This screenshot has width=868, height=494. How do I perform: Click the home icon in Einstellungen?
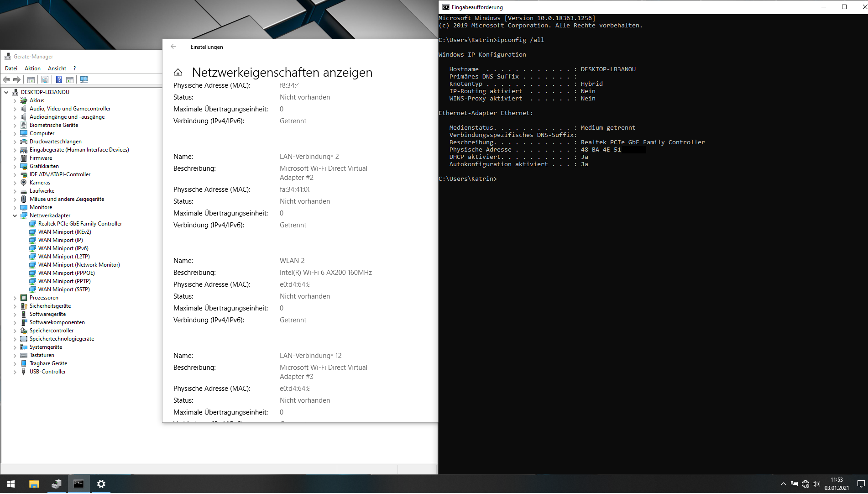(178, 73)
